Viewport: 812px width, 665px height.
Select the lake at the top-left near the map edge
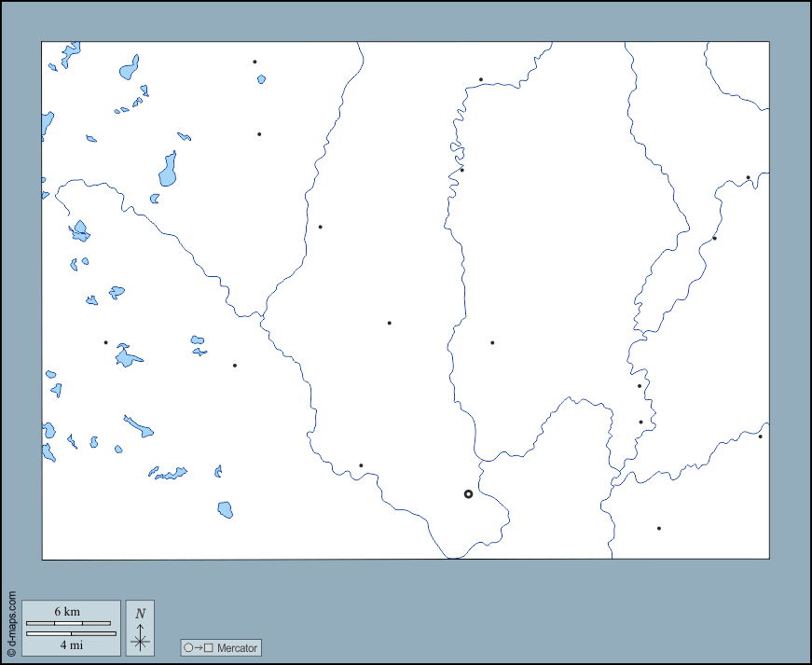pyautogui.click(x=71, y=56)
